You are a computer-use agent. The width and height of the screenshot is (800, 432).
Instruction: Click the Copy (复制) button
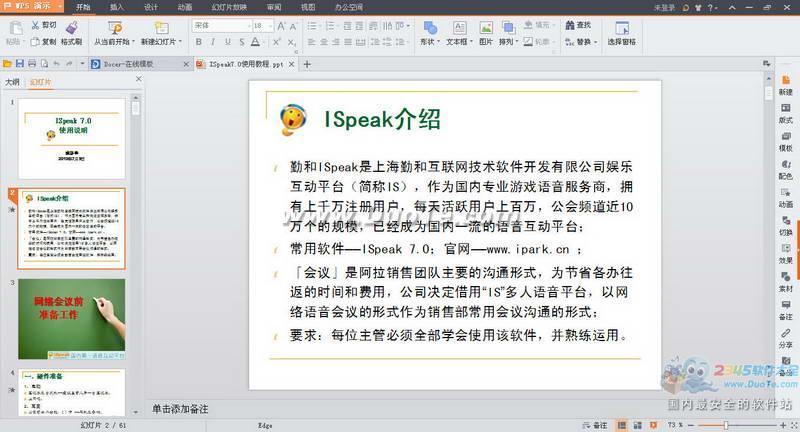coord(43,42)
